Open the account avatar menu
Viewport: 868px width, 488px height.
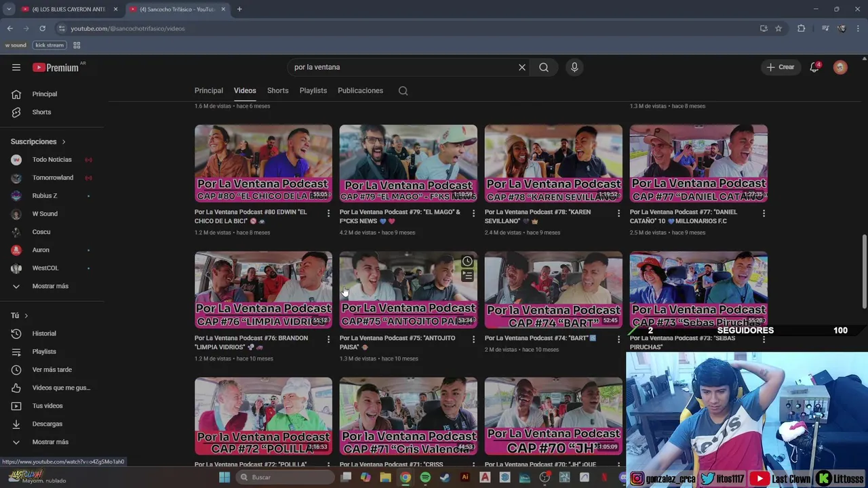[840, 67]
